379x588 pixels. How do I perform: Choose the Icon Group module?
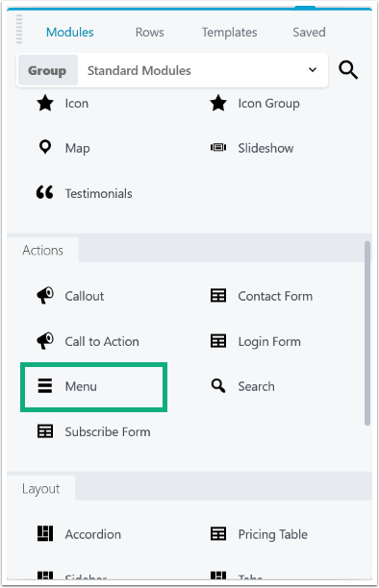pos(256,103)
